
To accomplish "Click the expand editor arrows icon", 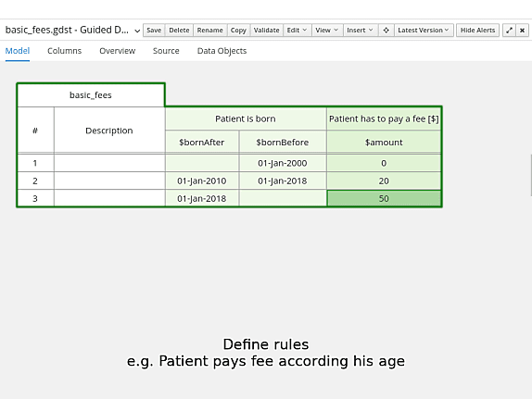I will tap(509, 31).
